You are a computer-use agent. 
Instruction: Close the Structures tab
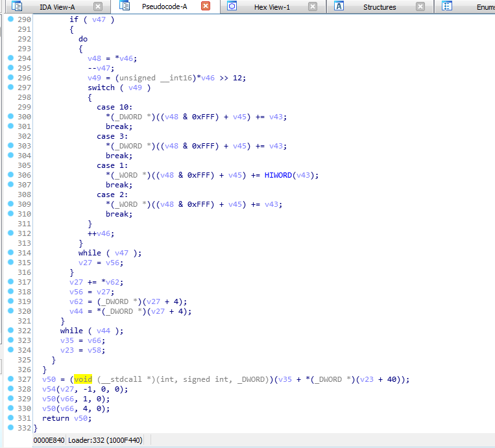click(x=420, y=7)
